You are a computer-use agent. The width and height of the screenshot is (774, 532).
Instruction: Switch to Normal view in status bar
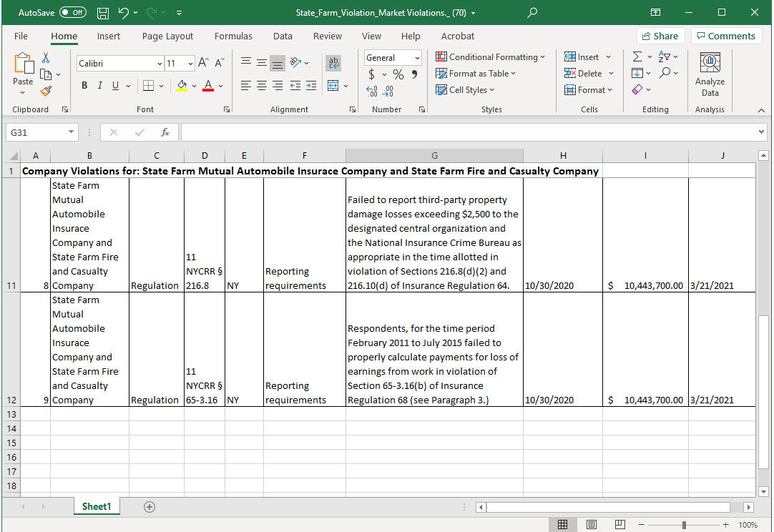click(562, 525)
